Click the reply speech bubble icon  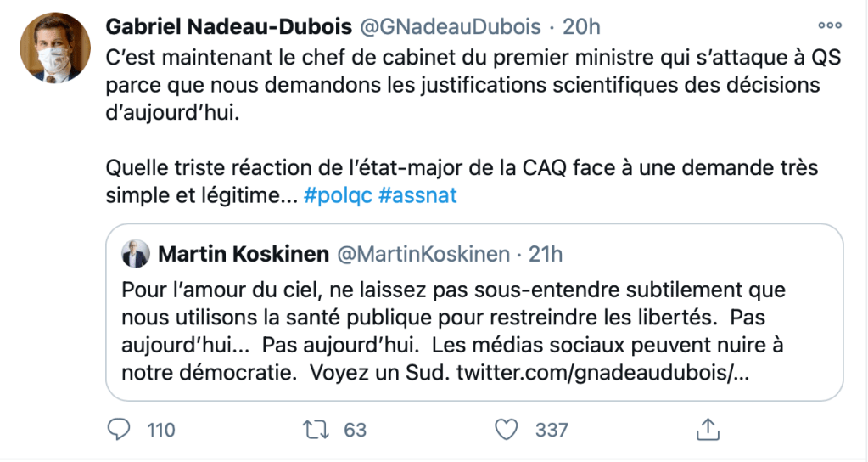click(x=120, y=430)
